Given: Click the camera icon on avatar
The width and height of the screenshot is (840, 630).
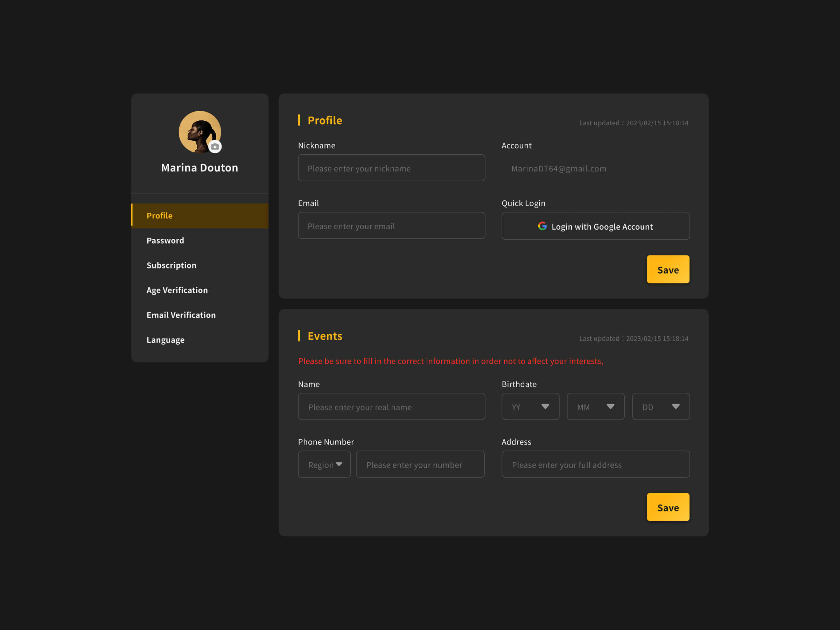Looking at the screenshot, I should tap(215, 147).
